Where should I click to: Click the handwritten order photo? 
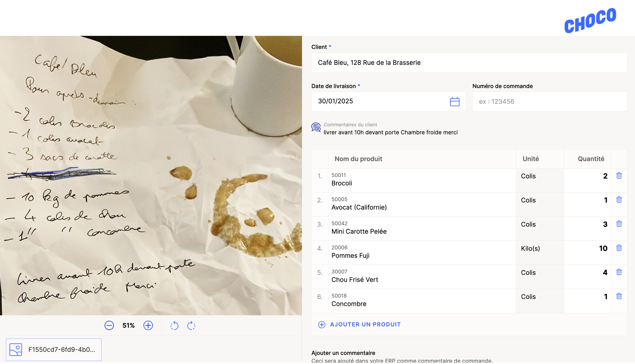click(151, 175)
